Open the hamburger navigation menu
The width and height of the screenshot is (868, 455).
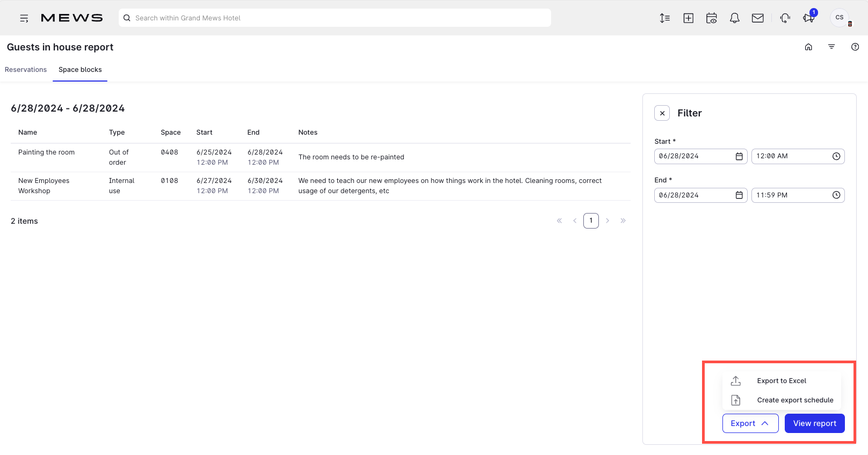pyautogui.click(x=24, y=18)
